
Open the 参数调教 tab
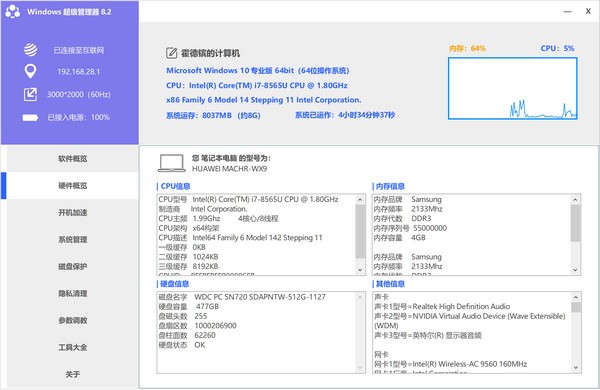(73, 320)
